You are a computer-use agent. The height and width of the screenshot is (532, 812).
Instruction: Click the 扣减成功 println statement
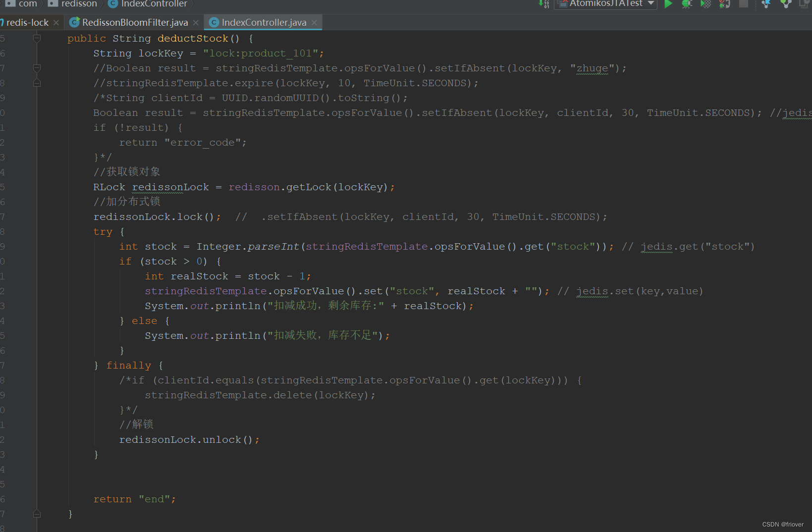(309, 306)
